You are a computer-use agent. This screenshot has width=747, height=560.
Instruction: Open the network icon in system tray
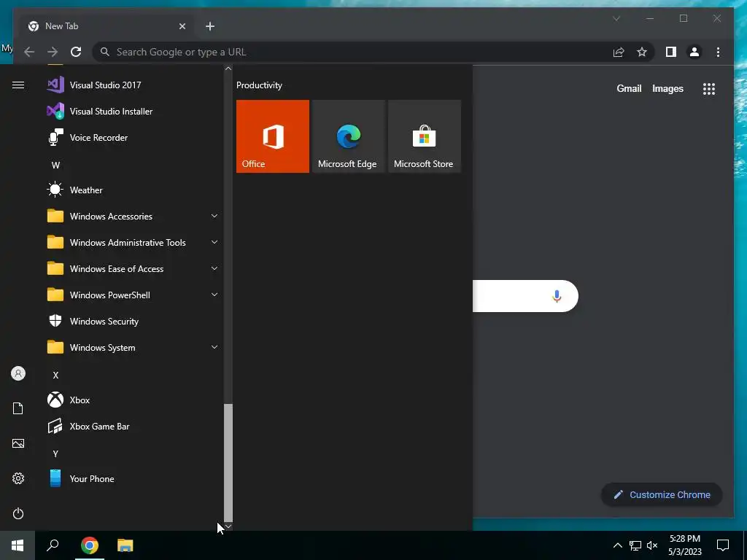click(635, 545)
